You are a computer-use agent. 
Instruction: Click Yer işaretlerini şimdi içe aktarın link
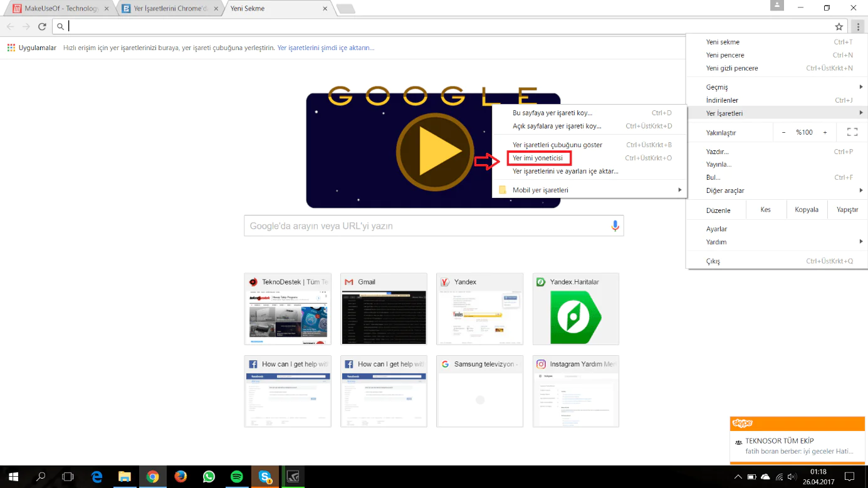326,48
